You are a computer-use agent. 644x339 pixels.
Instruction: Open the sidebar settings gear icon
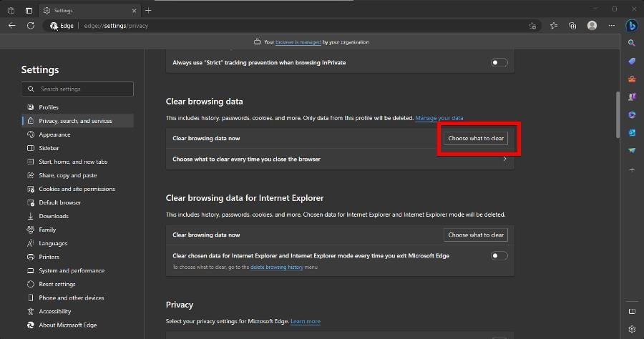pos(632,329)
